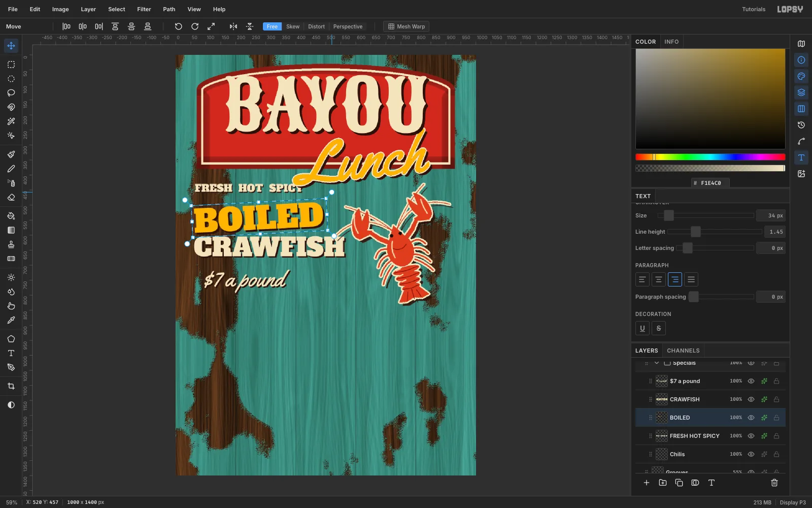
Task: Select the Brush tool
Action: 11,154
